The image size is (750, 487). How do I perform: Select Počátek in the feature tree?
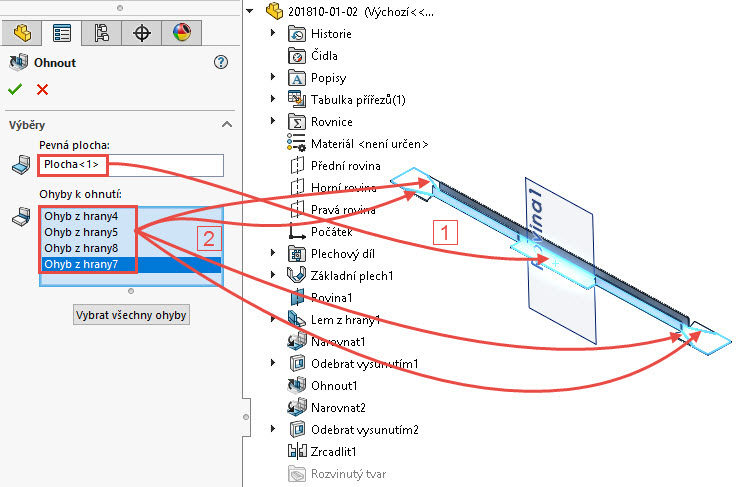pos(331,232)
